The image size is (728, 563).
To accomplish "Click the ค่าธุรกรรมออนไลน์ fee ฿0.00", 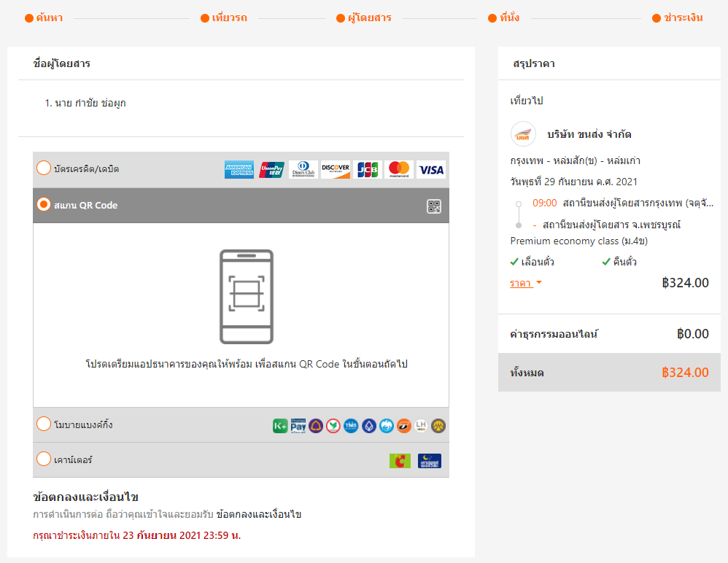I will click(x=693, y=334).
